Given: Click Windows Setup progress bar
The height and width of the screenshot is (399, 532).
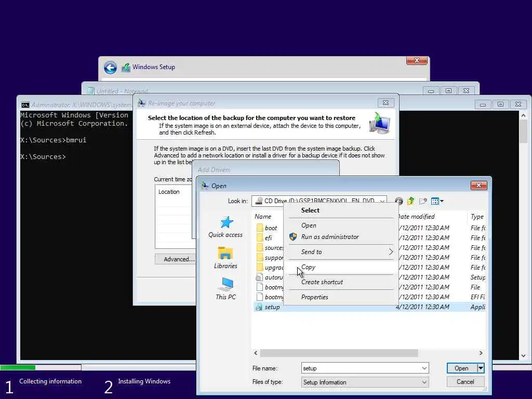Looking at the screenshot, I should [x=41, y=367].
